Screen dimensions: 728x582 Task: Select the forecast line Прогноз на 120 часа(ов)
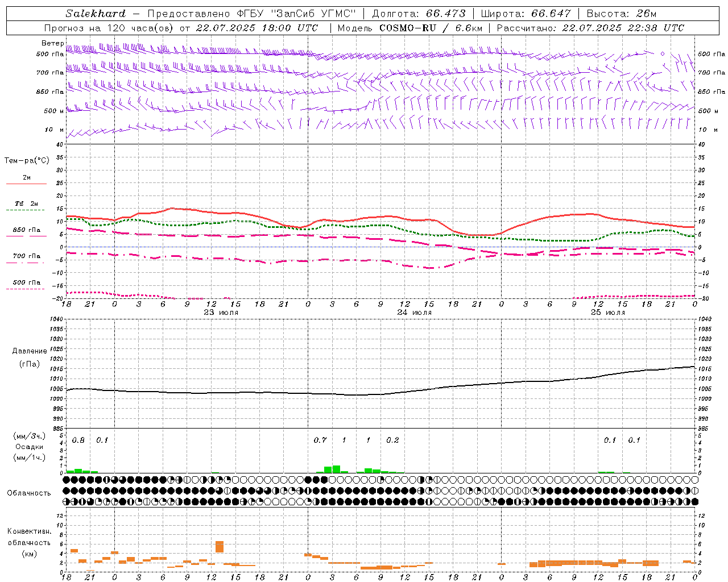[109, 28]
